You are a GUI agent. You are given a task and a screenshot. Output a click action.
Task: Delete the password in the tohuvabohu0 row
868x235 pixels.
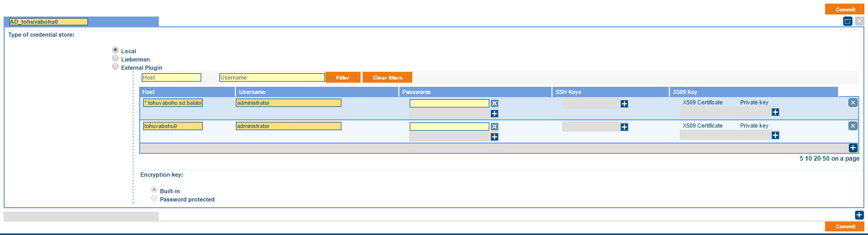(x=495, y=127)
